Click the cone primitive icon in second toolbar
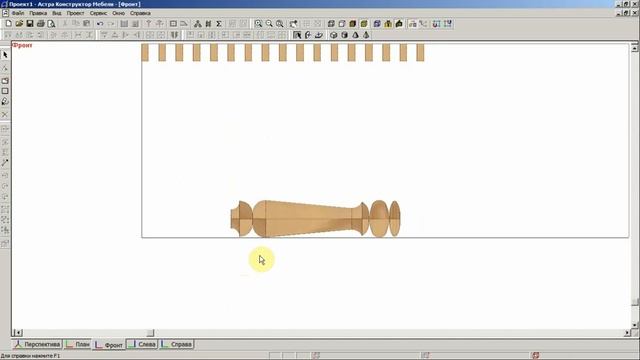This screenshot has width=640, height=360. [x=355, y=35]
